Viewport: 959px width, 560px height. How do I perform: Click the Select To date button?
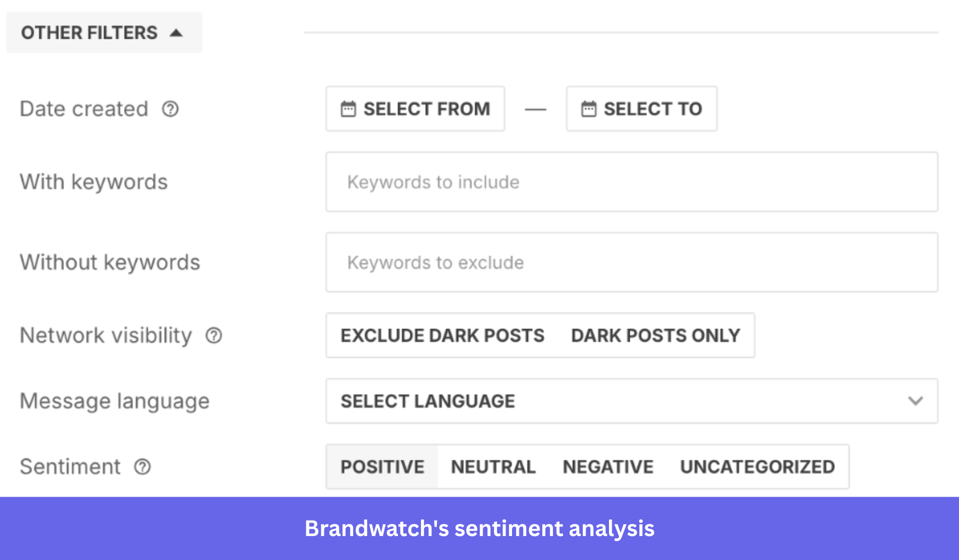tap(641, 109)
